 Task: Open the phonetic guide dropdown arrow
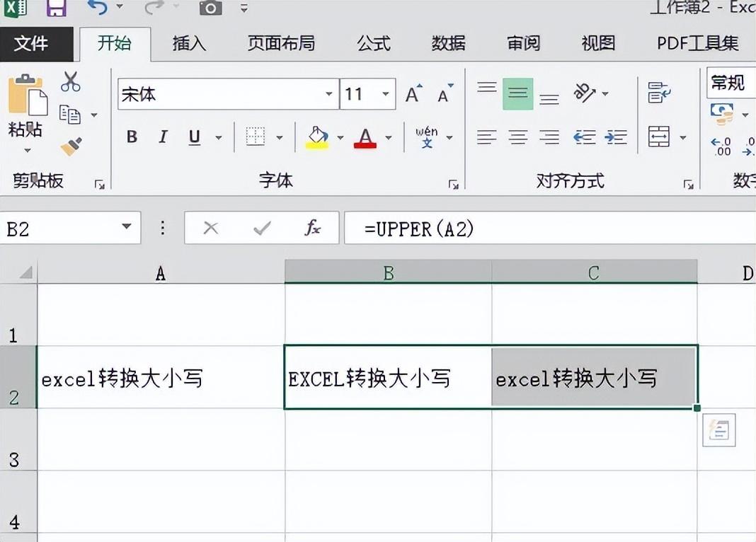(449, 138)
